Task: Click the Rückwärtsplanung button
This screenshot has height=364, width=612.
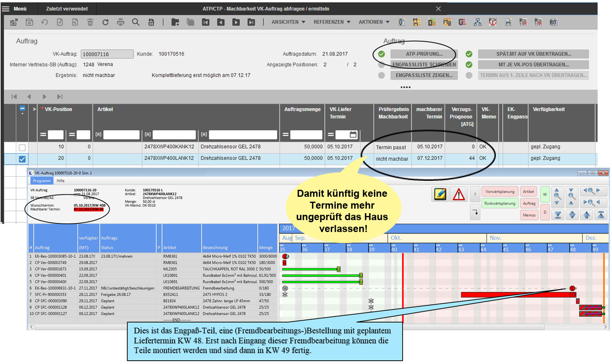Action: [500, 203]
